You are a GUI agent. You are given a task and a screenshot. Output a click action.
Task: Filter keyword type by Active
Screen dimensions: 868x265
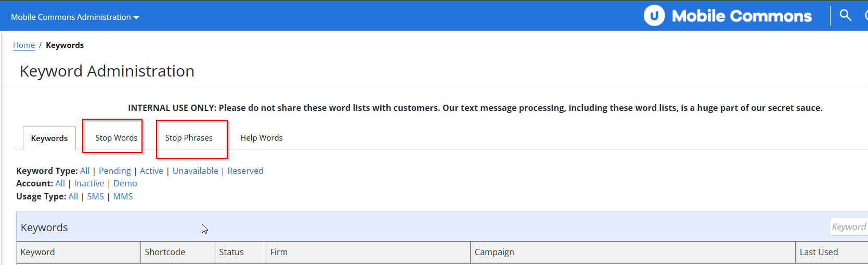(x=151, y=171)
